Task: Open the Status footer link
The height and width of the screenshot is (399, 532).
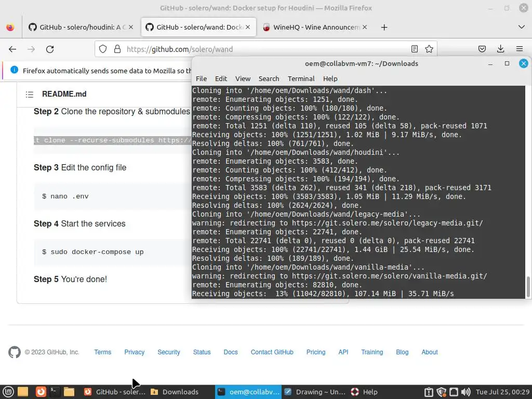Action: pos(202,352)
